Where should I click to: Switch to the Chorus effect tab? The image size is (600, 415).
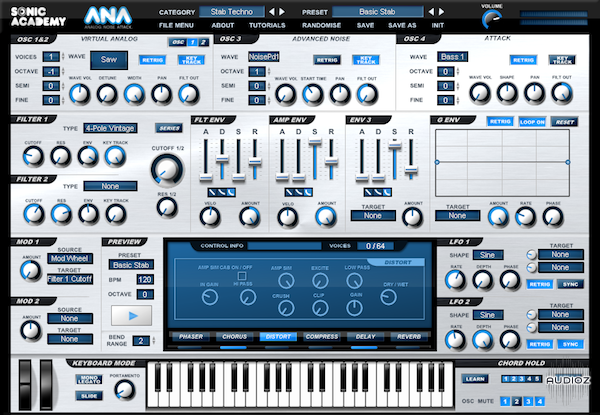(x=234, y=337)
